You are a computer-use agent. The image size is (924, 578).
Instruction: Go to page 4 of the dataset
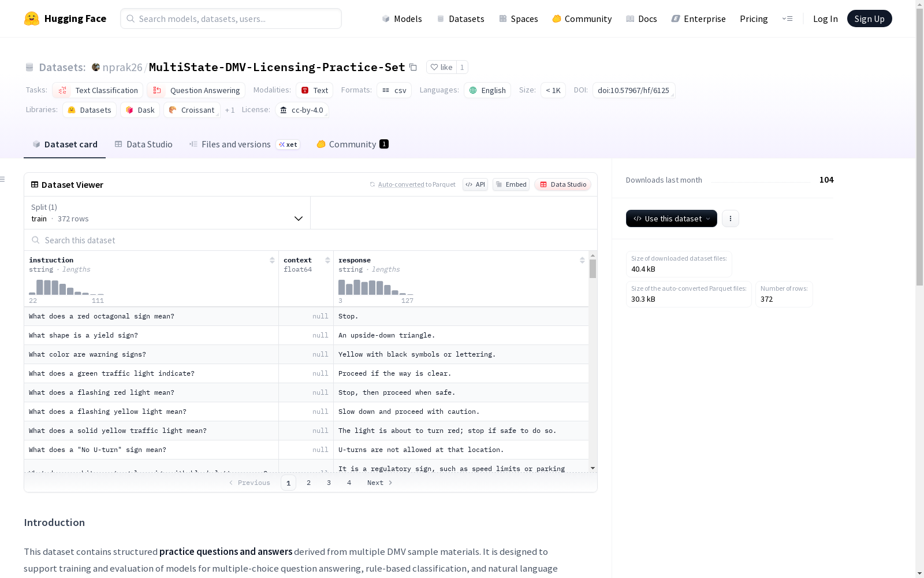tap(349, 483)
